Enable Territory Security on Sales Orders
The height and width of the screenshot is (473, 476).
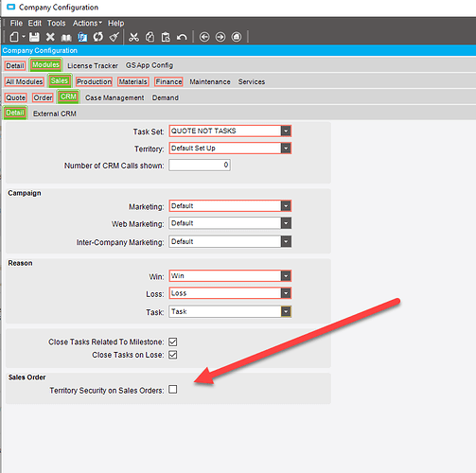pyautogui.click(x=173, y=390)
